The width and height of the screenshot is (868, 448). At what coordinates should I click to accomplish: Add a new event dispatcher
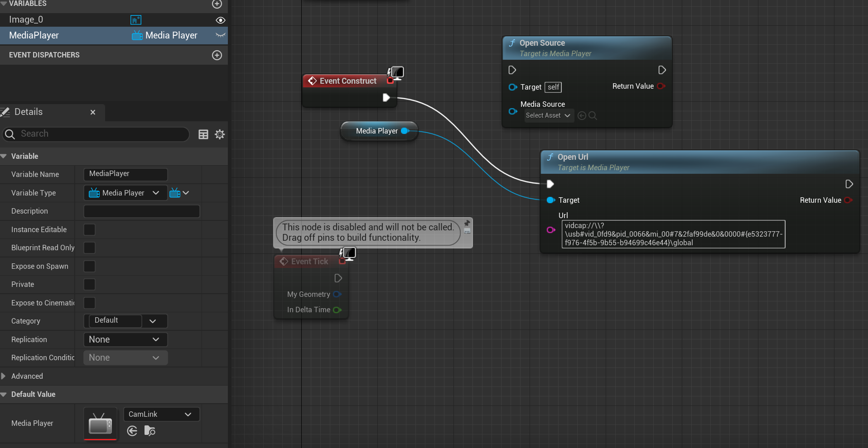217,55
